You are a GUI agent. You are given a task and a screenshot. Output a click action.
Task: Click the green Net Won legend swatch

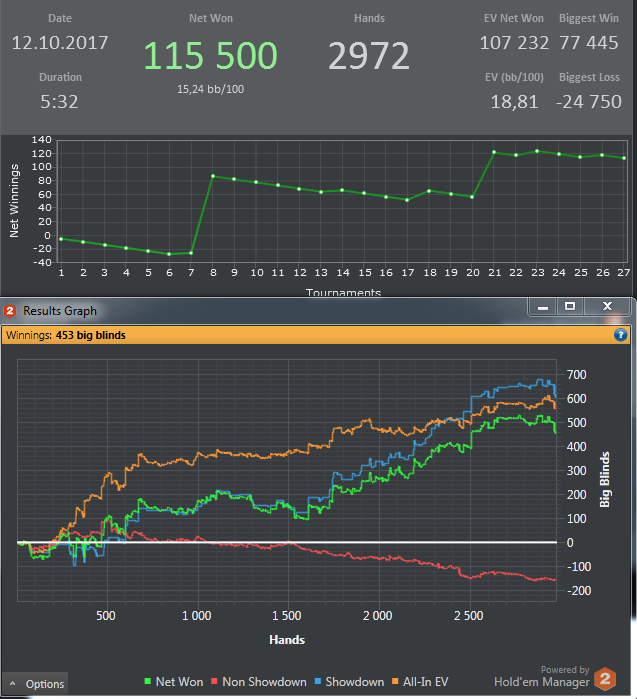pos(148,682)
